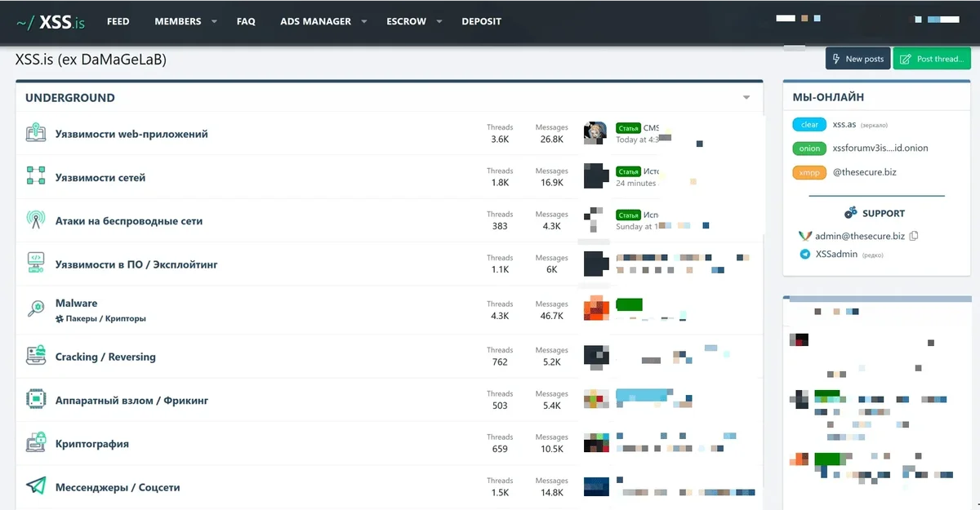Click the Cracking / Reversing category icon
980x510 pixels.
pyautogui.click(x=36, y=356)
